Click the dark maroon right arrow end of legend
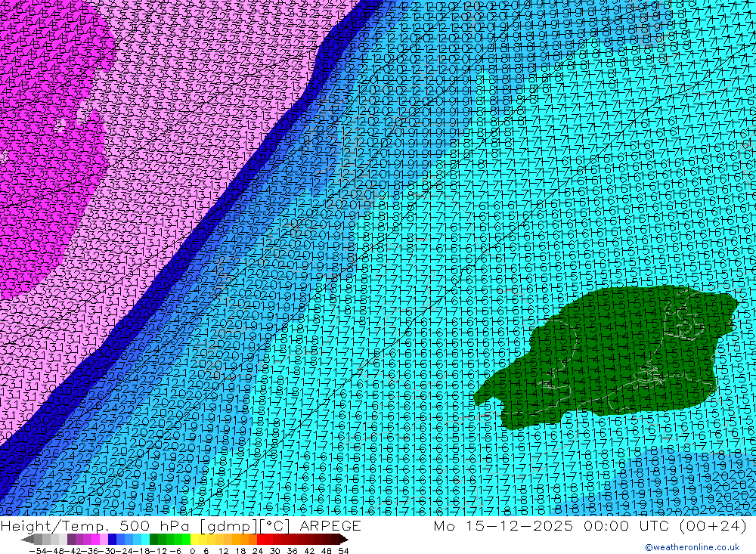Viewport: 756px width, 554px height. point(344,539)
